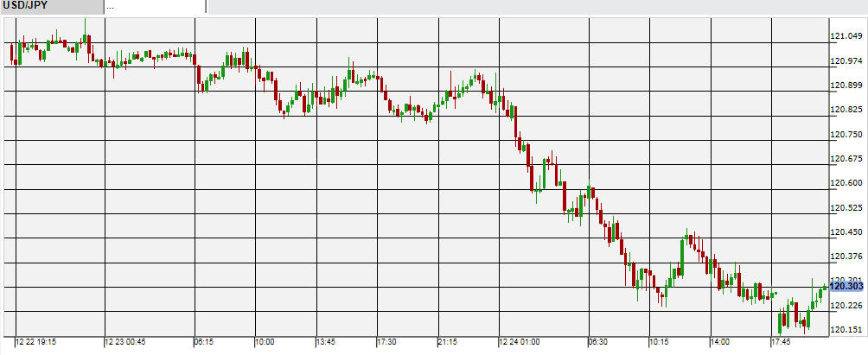The image size is (868, 355).
Task: Click the 12 22 19:15 time label
Action: (36, 342)
